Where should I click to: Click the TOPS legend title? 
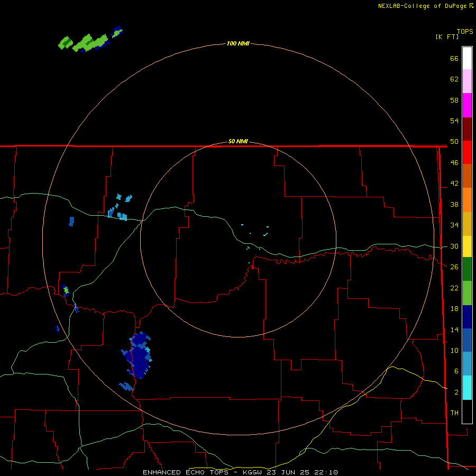click(465, 31)
